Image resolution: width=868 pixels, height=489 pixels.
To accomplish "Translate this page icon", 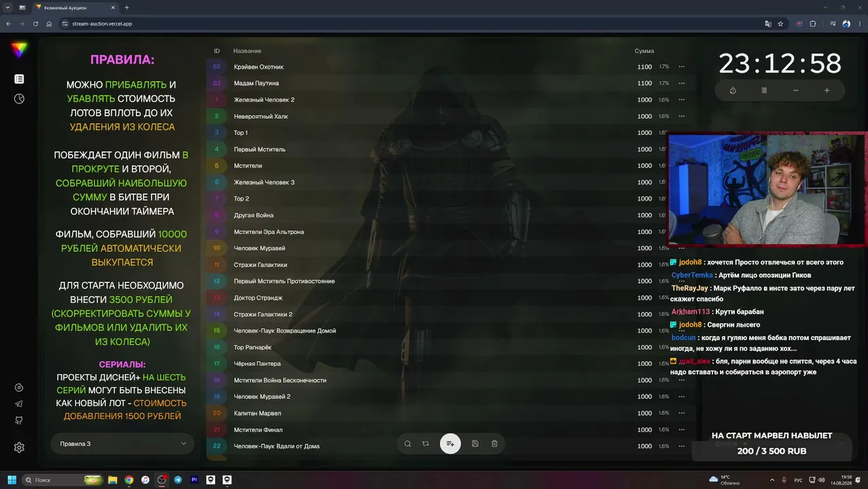I will click(768, 24).
